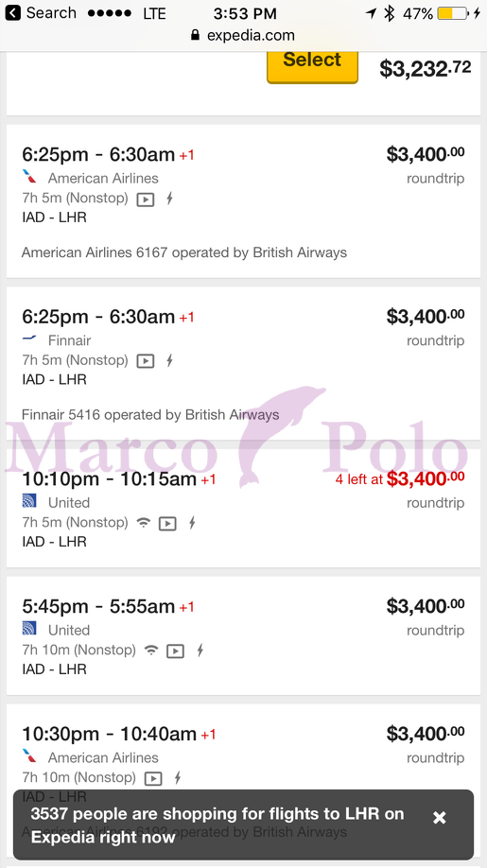Image resolution: width=487 pixels, height=868 pixels.
Task: Tap the Wi-Fi icon on 10:10pm United flight
Action: pos(144,522)
